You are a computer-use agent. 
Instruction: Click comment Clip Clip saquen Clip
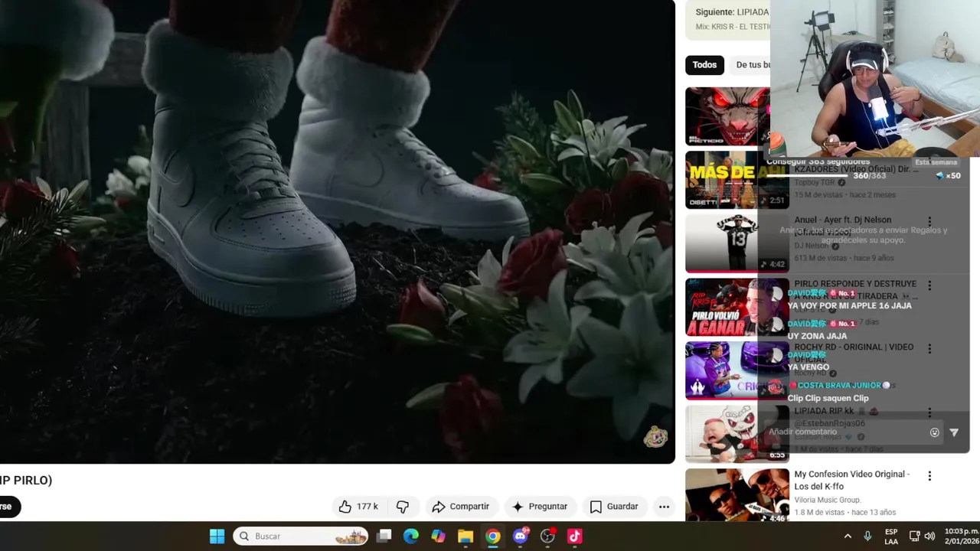(x=828, y=398)
